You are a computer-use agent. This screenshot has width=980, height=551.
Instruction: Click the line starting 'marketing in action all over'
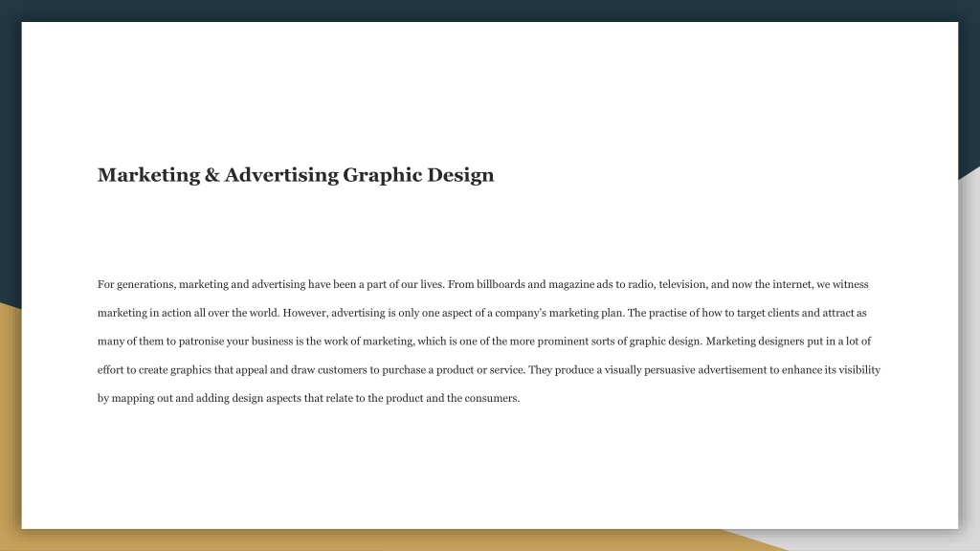[482, 313]
